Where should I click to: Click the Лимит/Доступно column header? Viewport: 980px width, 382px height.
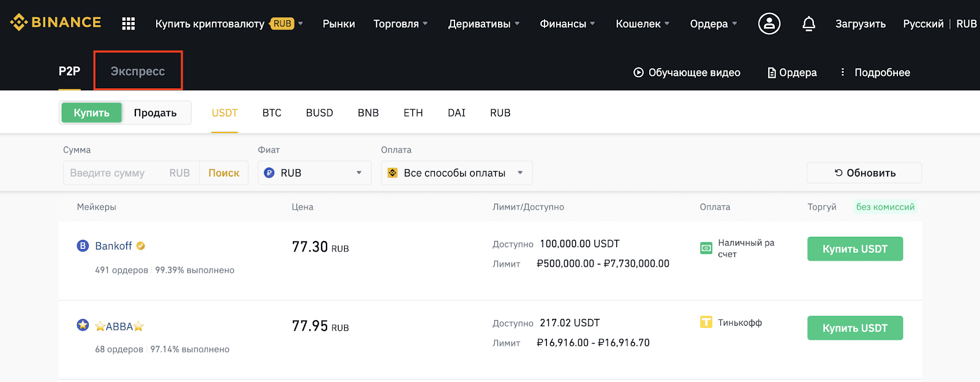(x=529, y=207)
